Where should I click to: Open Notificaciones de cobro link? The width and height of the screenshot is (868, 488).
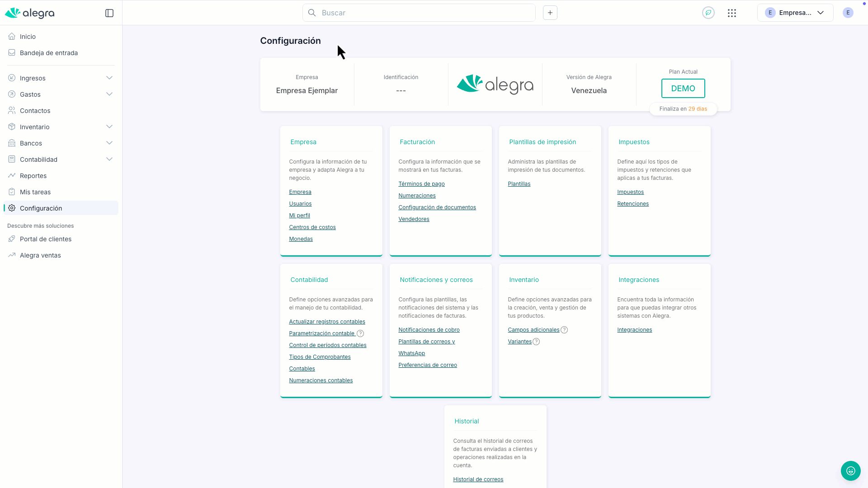click(429, 330)
